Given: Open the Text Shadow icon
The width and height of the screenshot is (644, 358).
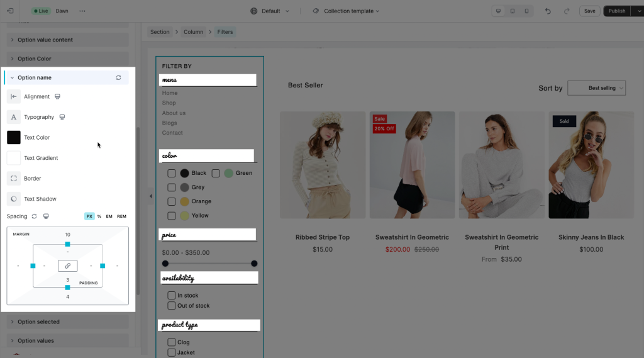Looking at the screenshot, I should (x=14, y=199).
